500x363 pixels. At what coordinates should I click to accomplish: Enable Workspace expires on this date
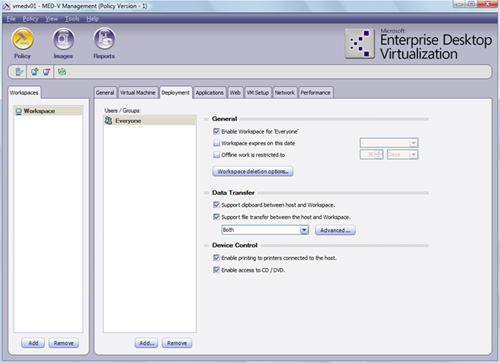[x=216, y=143]
